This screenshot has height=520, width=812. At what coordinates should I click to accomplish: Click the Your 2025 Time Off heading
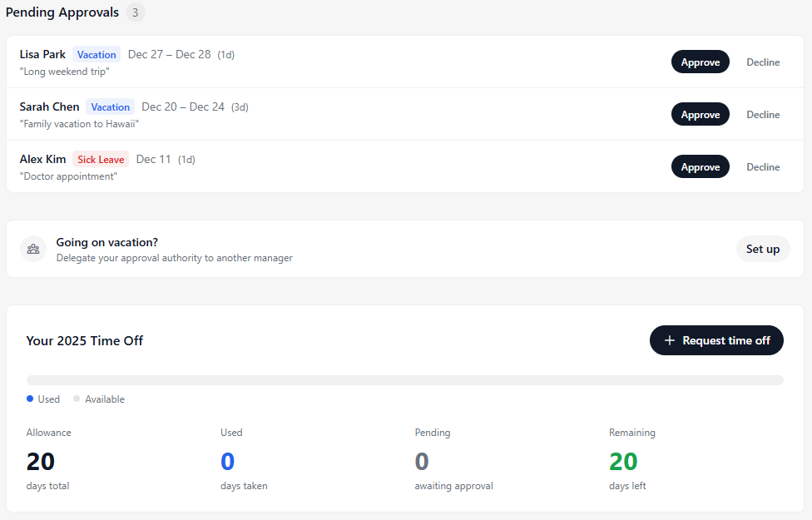click(x=86, y=340)
